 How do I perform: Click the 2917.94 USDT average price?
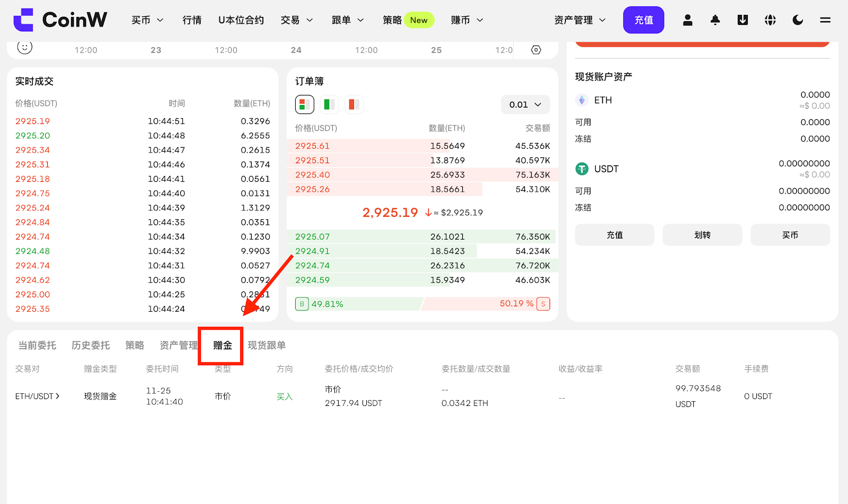[354, 403]
